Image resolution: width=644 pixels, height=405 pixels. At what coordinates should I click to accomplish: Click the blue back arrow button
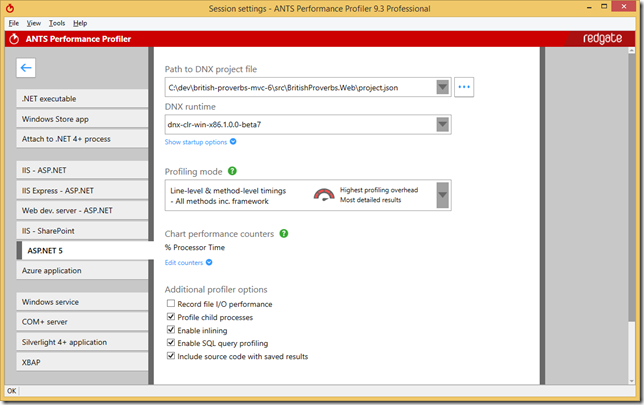pyautogui.click(x=26, y=68)
